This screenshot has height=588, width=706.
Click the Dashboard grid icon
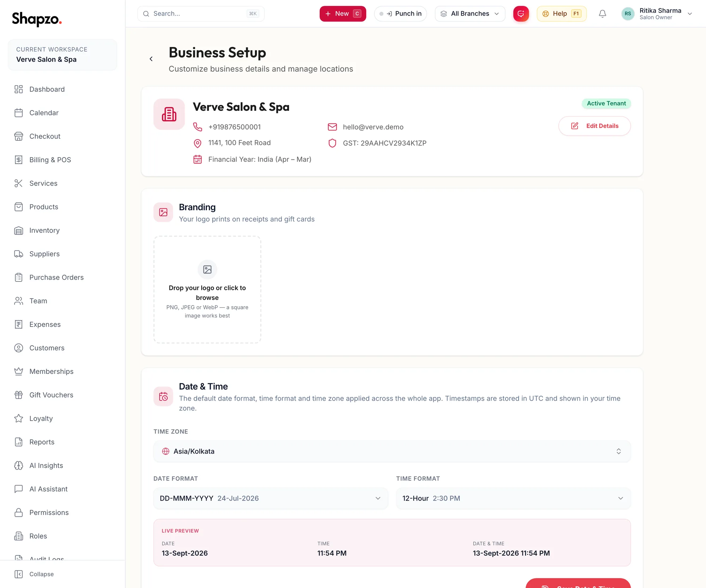pyautogui.click(x=19, y=89)
